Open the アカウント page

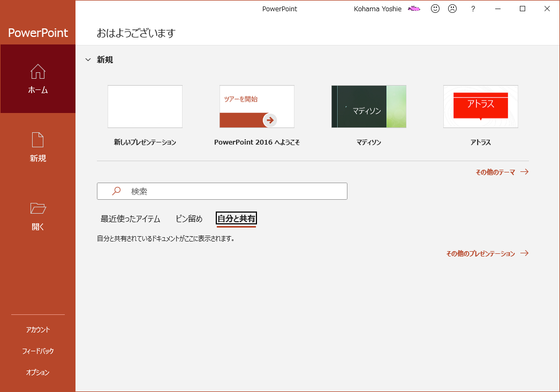point(38,329)
